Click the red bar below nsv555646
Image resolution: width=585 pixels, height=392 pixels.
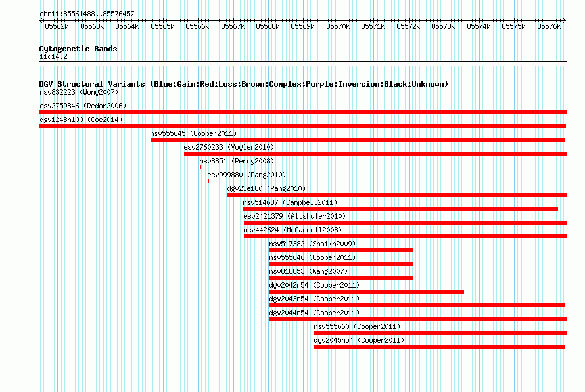[x=341, y=264]
